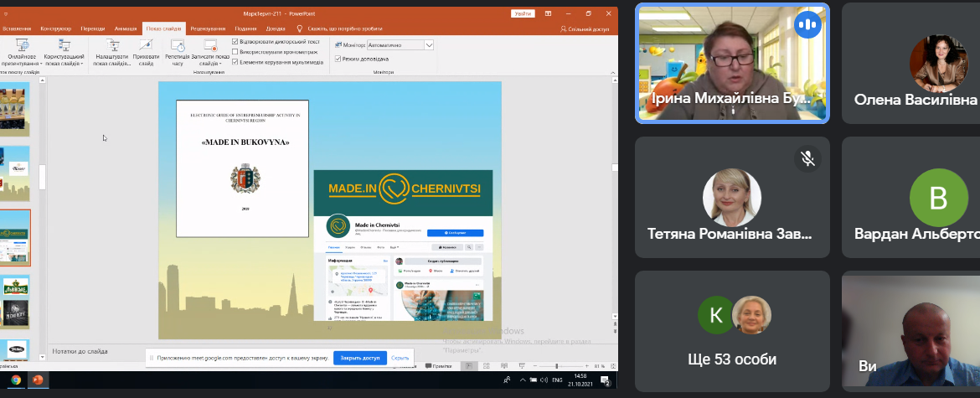Toggle Show media controls (Елементи керування мультимедіа) checkbox
Screen dimensions: 980x398
pyautogui.click(x=235, y=62)
